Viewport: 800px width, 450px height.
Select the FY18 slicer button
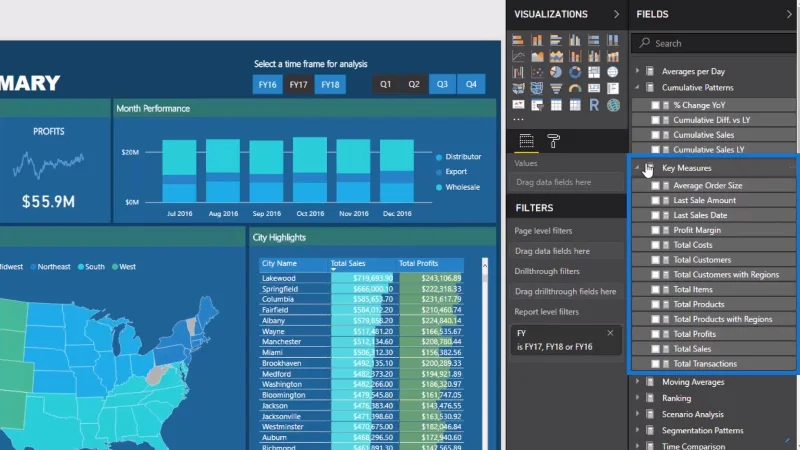click(x=330, y=85)
